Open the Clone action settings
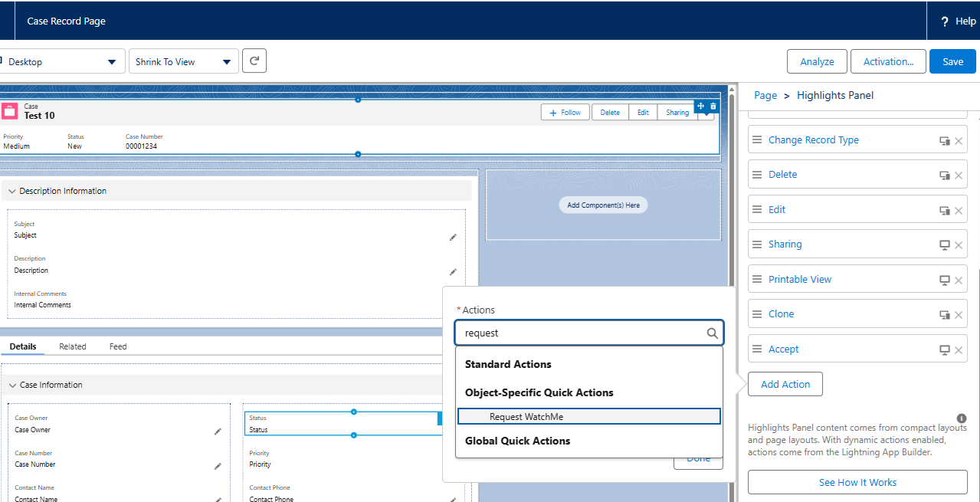Image resolution: width=980 pixels, height=502 pixels. pos(782,314)
